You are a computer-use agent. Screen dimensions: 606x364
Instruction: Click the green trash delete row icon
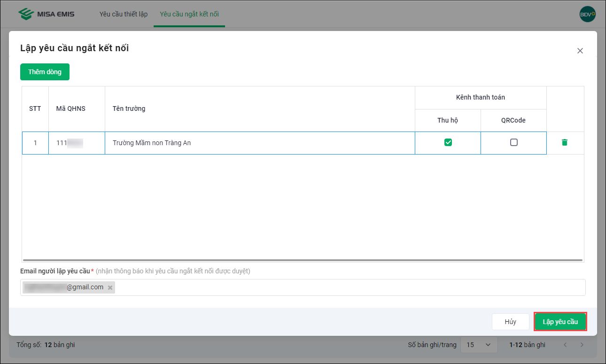[565, 142]
